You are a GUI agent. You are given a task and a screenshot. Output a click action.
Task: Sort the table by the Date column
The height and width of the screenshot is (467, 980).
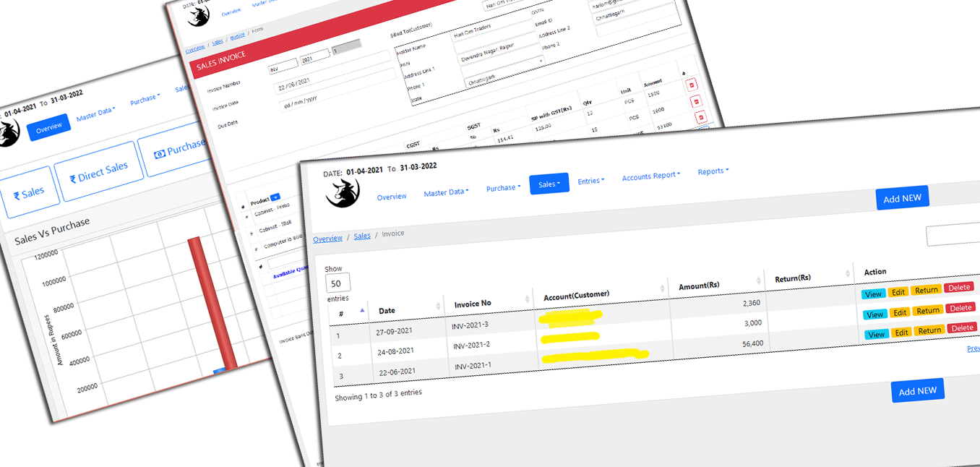point(438,307)
